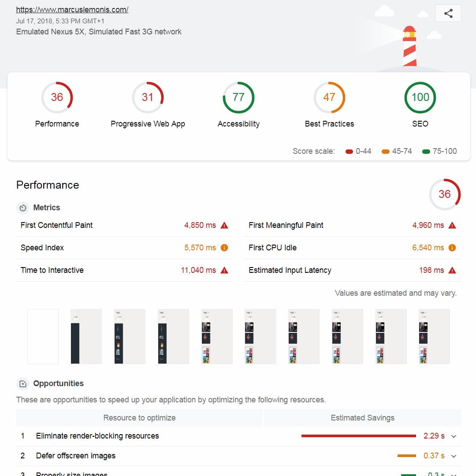Expand Properly size images chevron

click(x=454, y=473)
